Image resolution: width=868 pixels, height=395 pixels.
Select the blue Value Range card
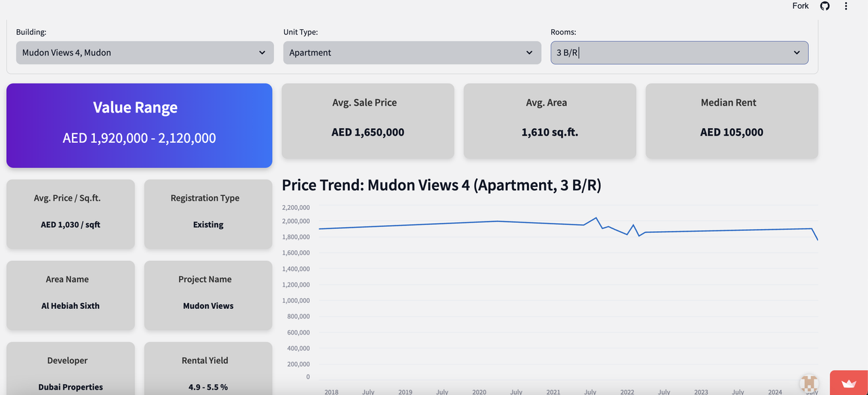[139, 125]
